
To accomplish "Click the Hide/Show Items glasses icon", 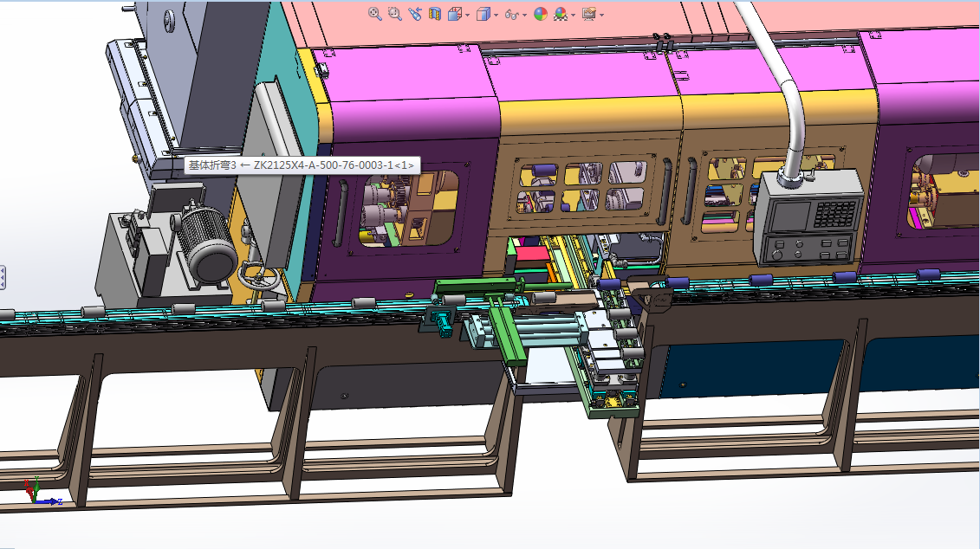I will (x=512, y=15).
